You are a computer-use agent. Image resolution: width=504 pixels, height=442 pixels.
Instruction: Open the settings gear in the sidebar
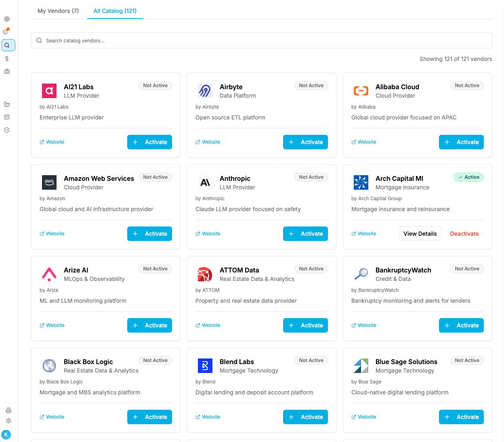(x=8, y=421)
